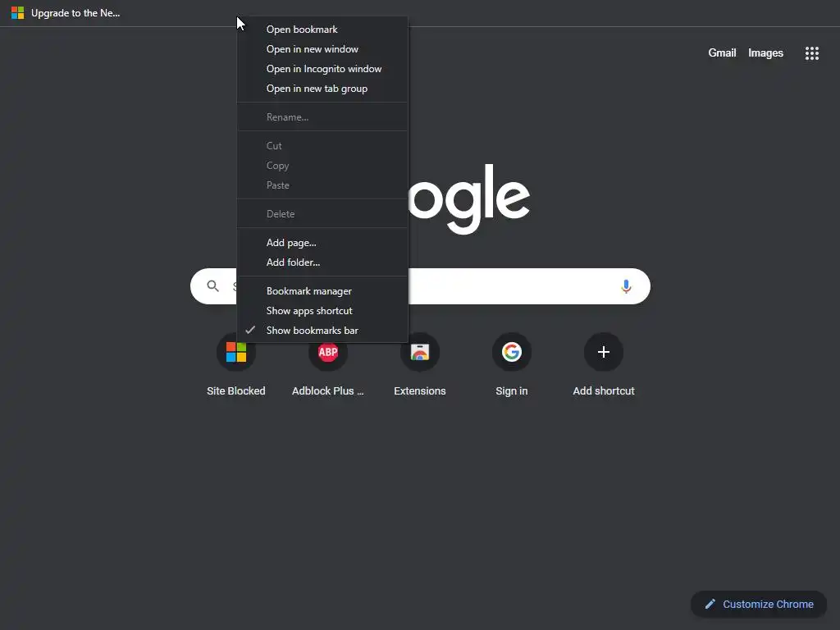Open the Site Blocked shortcut tile

pos(235,353)
